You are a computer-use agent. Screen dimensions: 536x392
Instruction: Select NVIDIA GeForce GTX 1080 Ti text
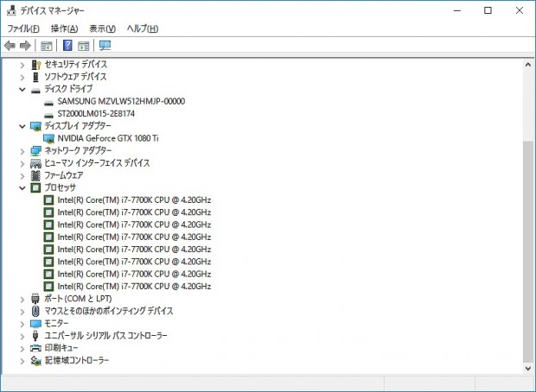108,138
